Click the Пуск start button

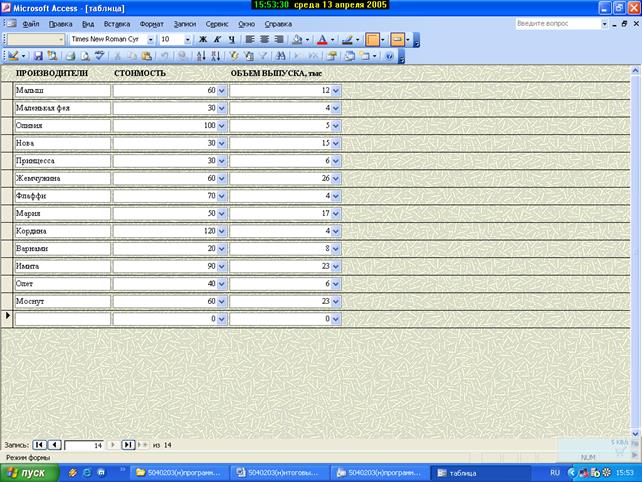tap(27, 472)
